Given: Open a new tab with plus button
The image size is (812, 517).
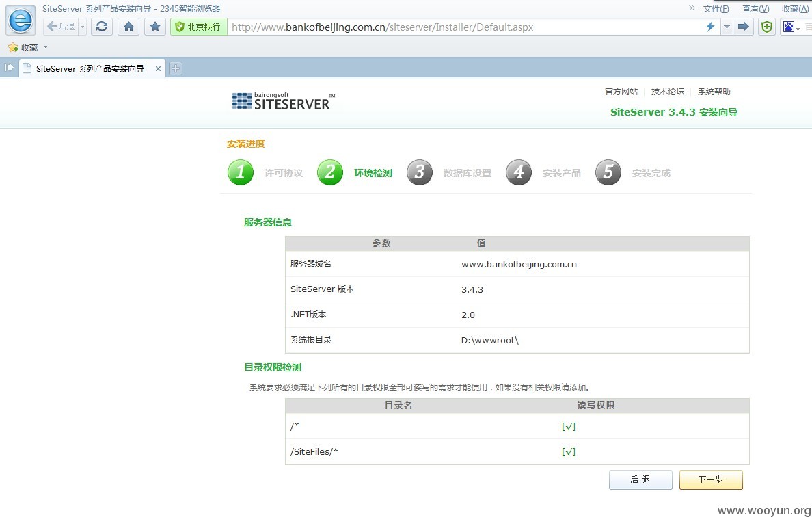Looking at the screenshot, I should click(x=176, y=68).
